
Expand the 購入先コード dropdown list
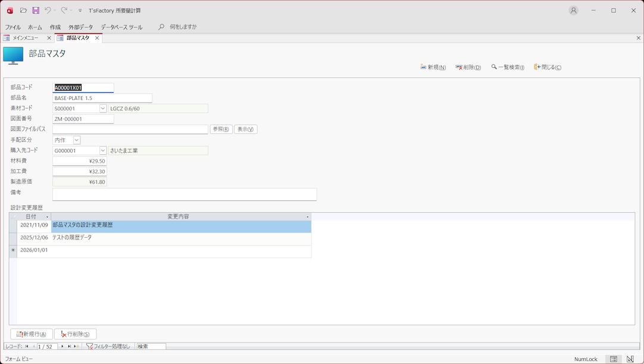click(102, 151)
